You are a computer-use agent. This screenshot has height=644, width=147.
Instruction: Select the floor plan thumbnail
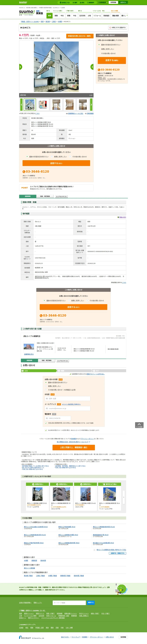(43, 104)
